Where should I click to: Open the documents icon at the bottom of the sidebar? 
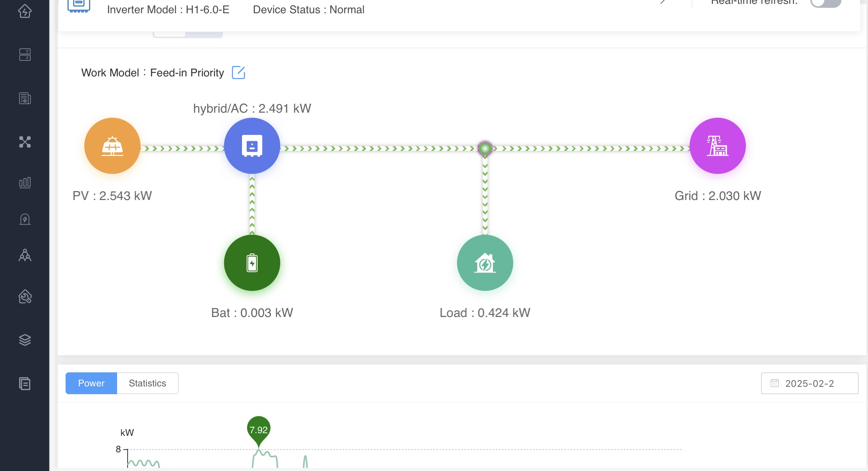point(25,384)
